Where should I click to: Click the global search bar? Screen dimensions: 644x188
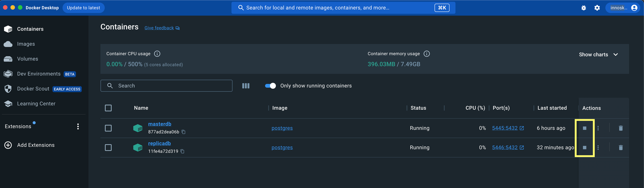pyautogui.click(x=343, y=8)
